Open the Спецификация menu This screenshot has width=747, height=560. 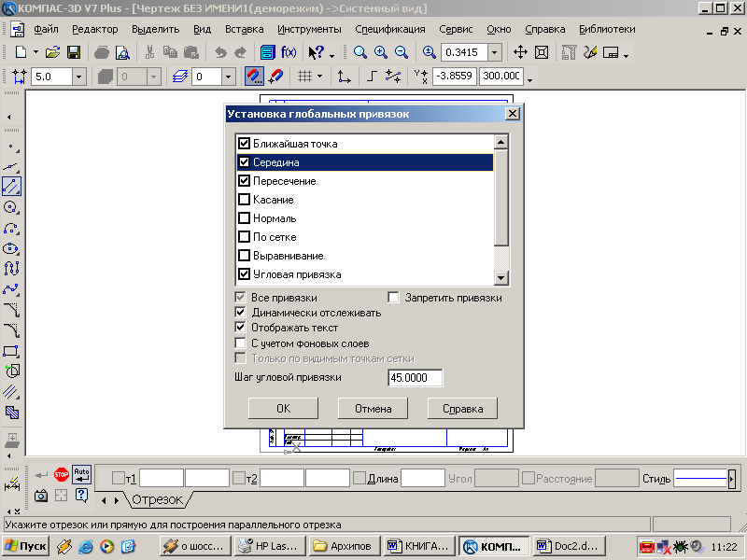389,29
